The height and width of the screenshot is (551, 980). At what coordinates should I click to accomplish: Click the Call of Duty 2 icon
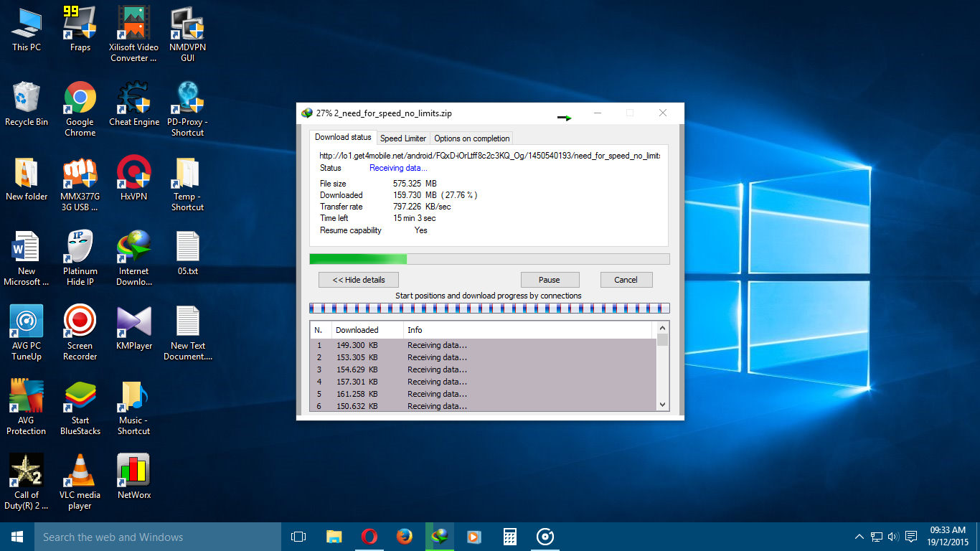click(x=27, y=482)
